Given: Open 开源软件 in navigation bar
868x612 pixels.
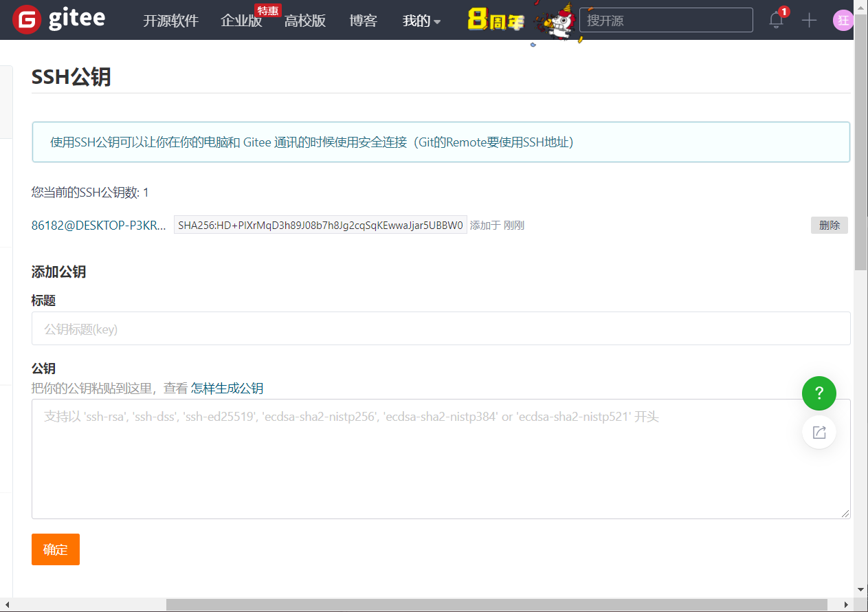Looking at the screenshot, I should [x=170, y=21].
